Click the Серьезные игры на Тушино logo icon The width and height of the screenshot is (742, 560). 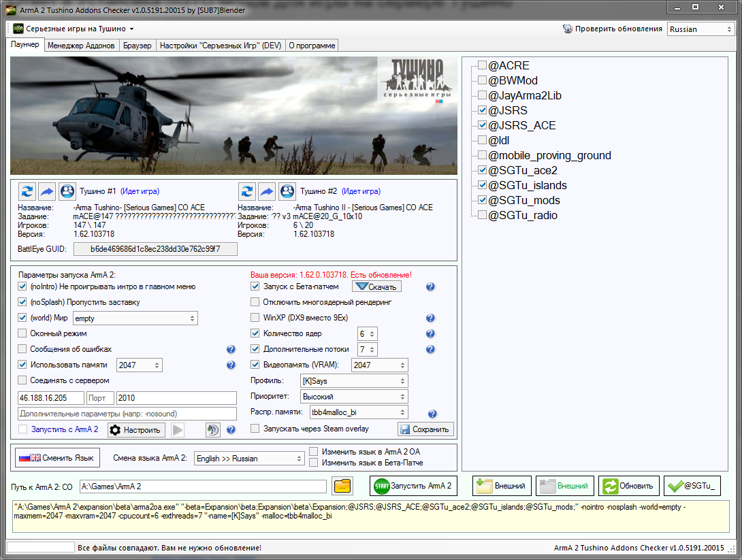click(x=18, y=29)
